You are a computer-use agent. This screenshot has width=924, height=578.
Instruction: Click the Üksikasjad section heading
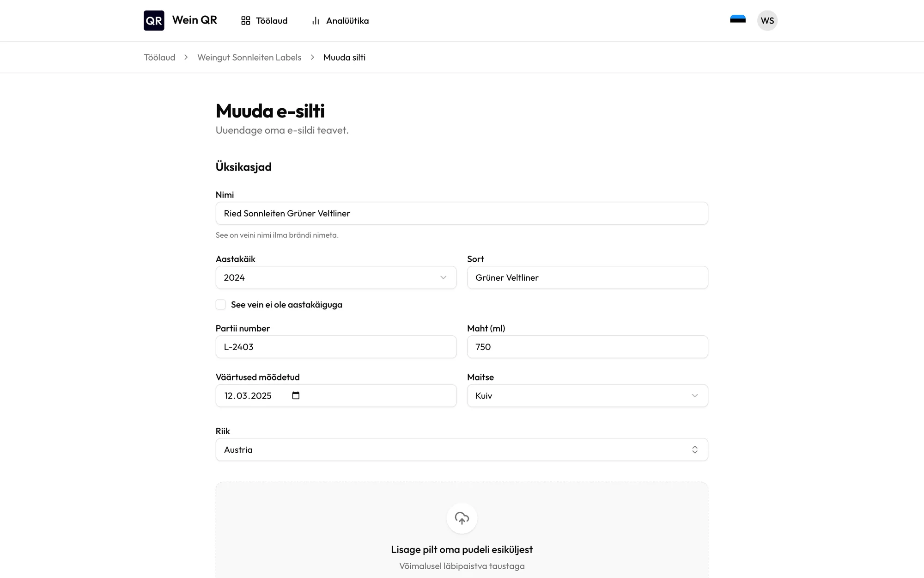click(x=243, y=167)
